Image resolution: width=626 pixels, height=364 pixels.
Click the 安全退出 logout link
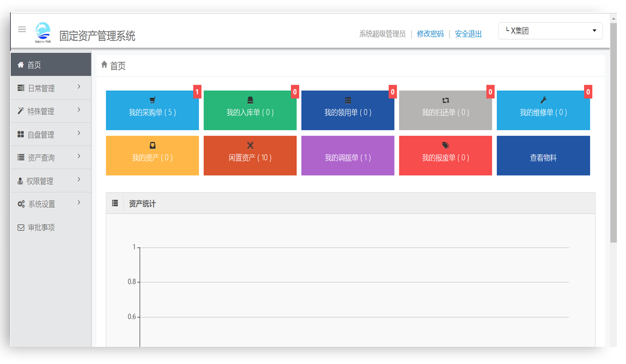[x=468, y=34]
